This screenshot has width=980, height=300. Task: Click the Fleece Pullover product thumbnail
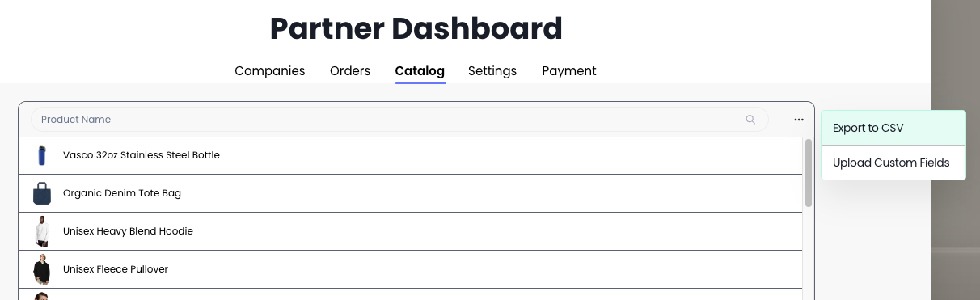click(42, 269)
